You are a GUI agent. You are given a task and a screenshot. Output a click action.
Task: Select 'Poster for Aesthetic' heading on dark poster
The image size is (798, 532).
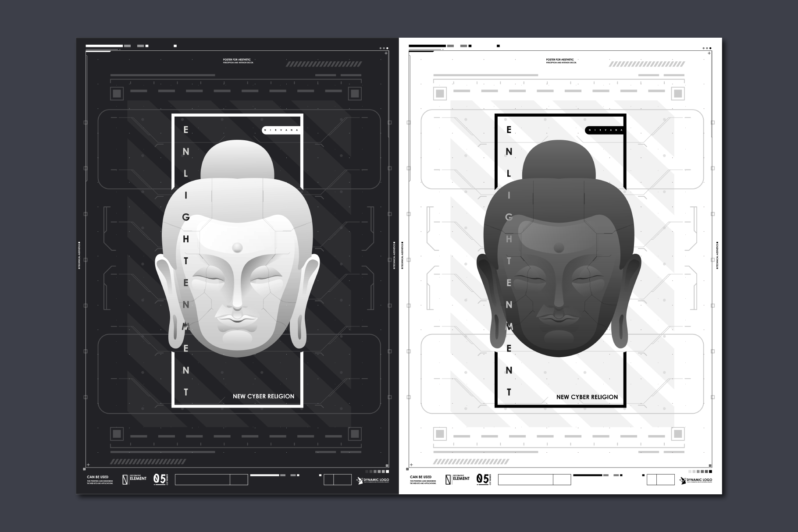point(237,60)
